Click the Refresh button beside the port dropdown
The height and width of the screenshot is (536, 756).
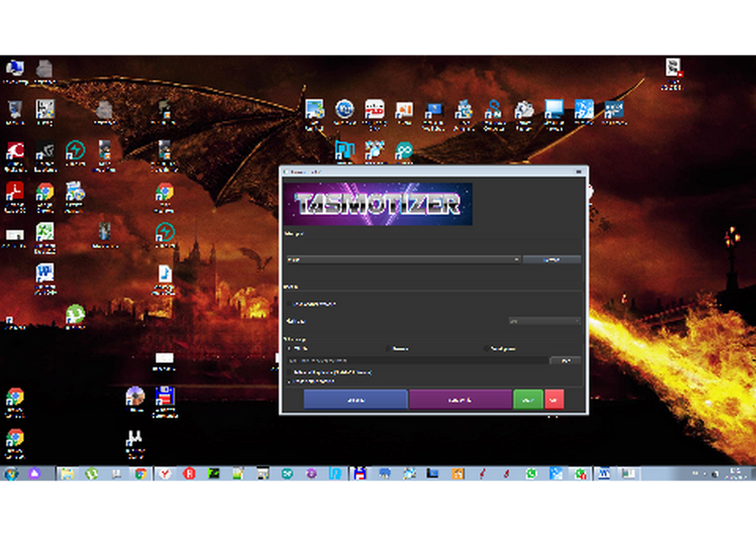(552, 260)
